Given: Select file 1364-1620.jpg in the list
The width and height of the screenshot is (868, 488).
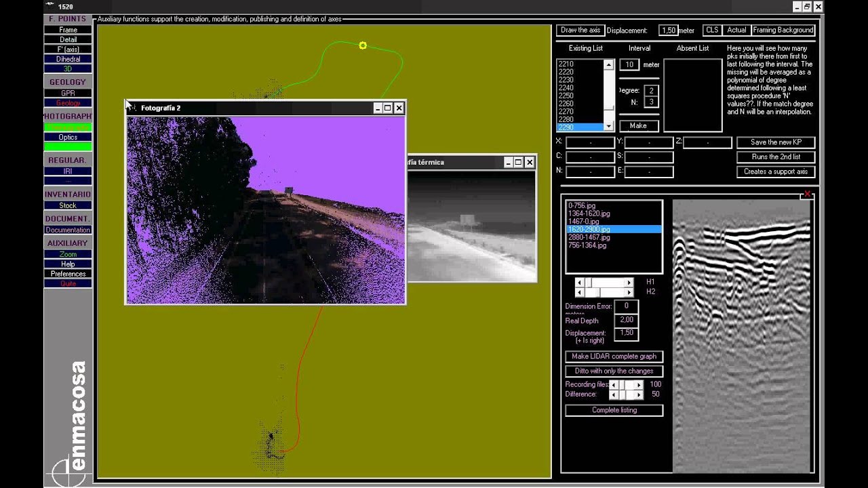Looking at the screenshot, I should coord(614,213).
